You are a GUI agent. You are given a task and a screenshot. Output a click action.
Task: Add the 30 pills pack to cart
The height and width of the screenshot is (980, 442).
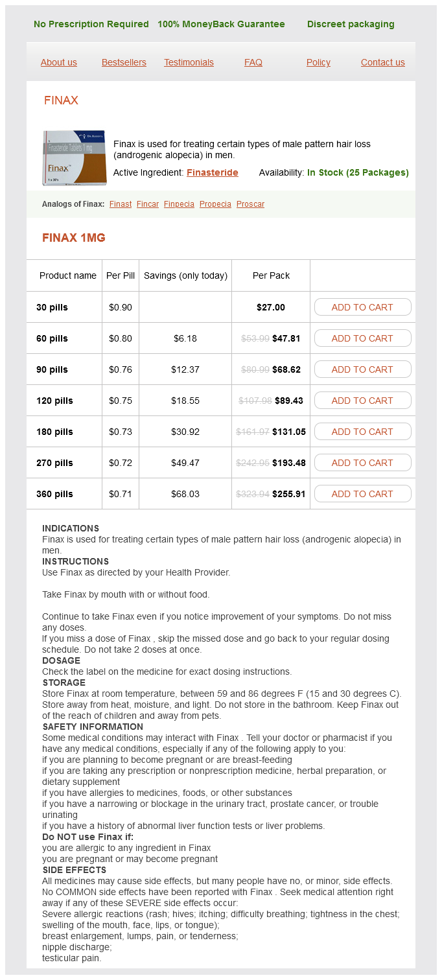pos(362,307)
